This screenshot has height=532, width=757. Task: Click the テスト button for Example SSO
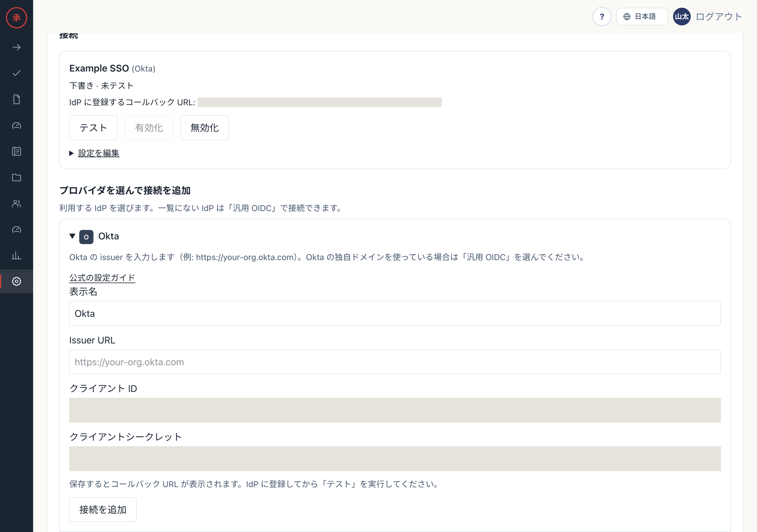pos(93,128)
